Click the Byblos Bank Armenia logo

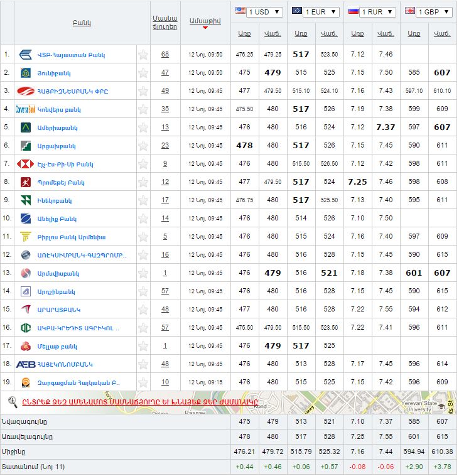coord(26,237)
